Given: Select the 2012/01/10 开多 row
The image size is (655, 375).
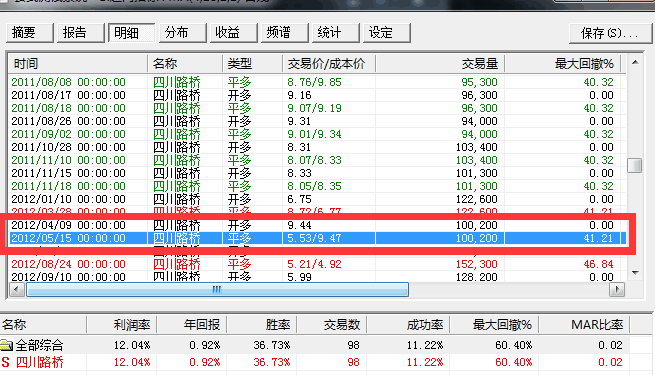Looking at the screenshot, I should 317,199.
